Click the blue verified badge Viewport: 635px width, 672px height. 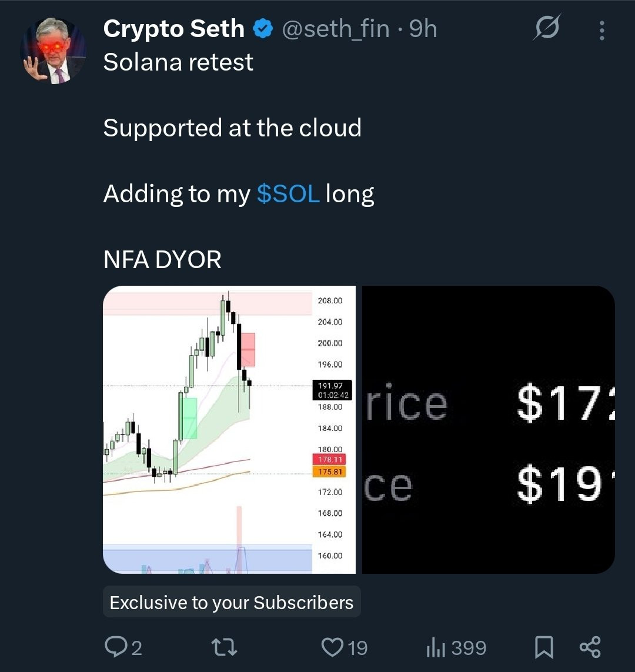262,29
